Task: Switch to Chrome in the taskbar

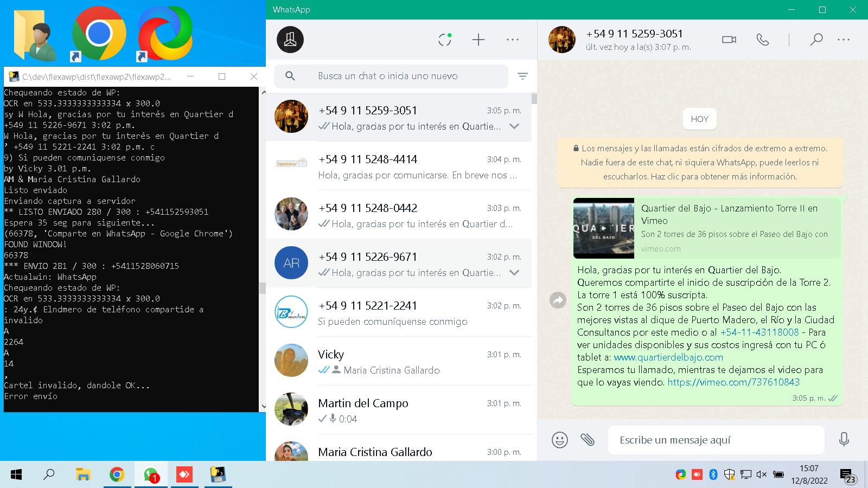Action: (x=117, y=475)
